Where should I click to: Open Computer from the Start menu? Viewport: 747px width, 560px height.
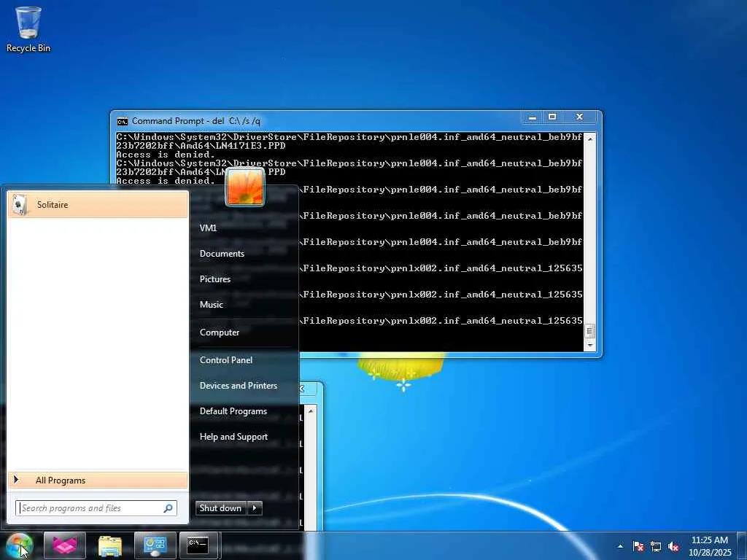[219, 332]
